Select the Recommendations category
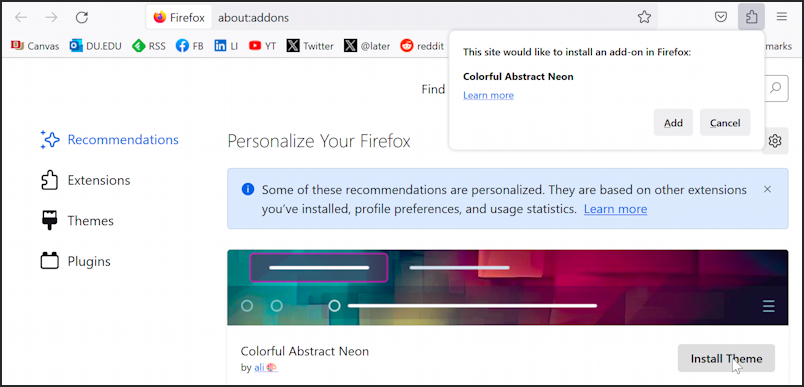The width and height of the screenshot is (804, 387). [110, 139]
